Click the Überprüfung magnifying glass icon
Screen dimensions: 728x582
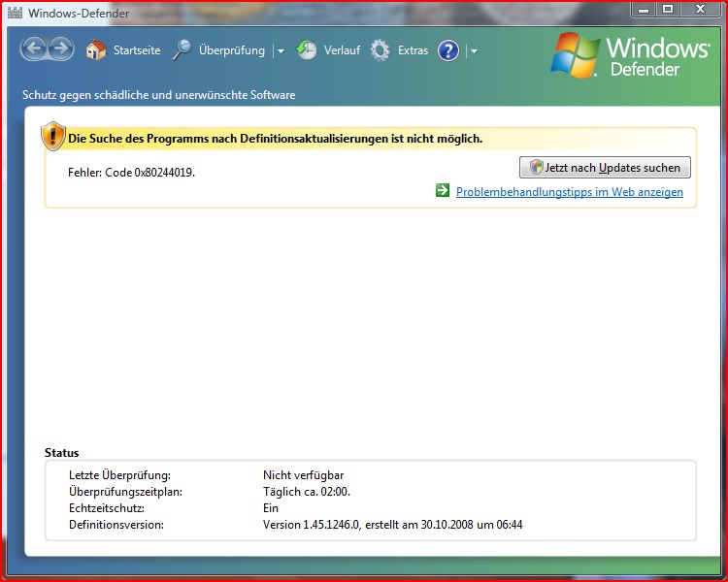pyautogui.click(x=182, y=49)
